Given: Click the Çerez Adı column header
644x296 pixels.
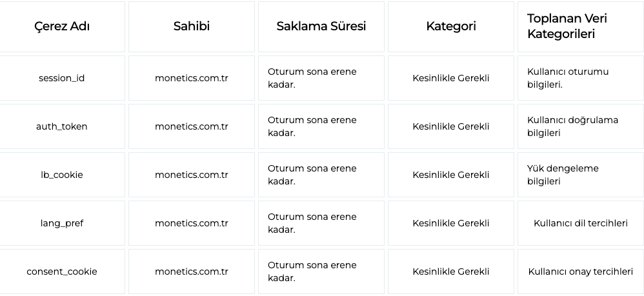Looking at the screenshot, I should 61,26.
